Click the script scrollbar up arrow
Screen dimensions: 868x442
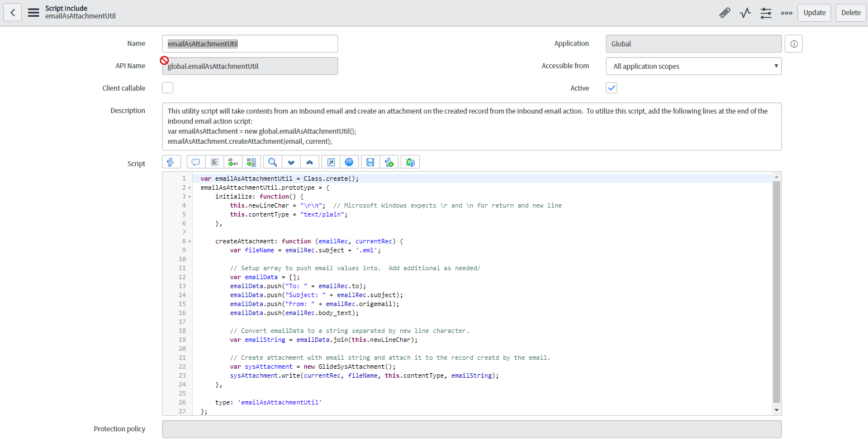pyautogui.click(x=776, y=177)
